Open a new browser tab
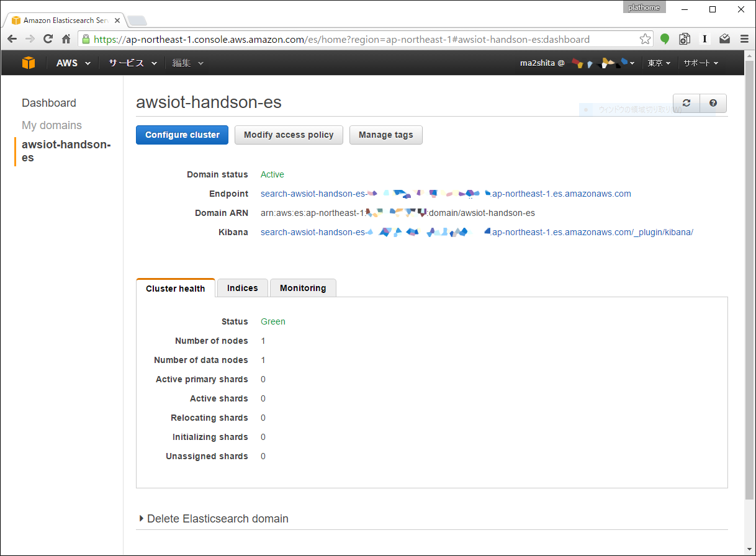This screenshot has width=756, height=556. [x=137, y=20]
